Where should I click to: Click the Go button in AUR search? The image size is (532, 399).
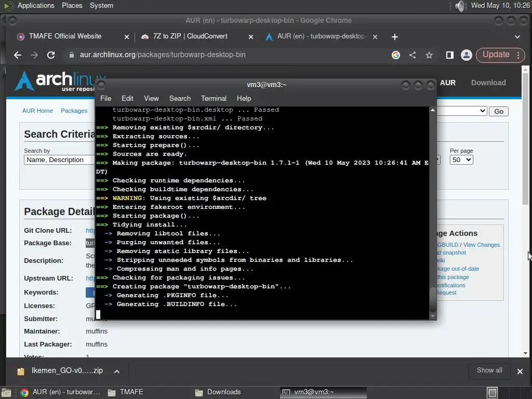click(x=498, y=111)
